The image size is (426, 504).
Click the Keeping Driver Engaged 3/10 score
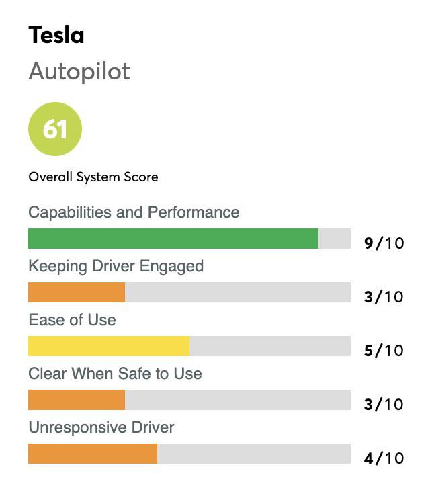(384, 296)
